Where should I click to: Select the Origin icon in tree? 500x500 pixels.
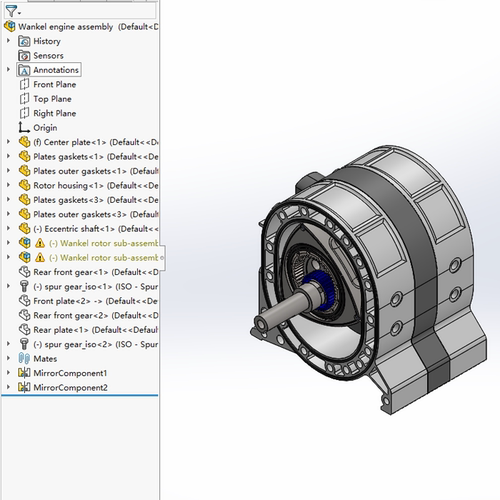[x=24, y=127]
